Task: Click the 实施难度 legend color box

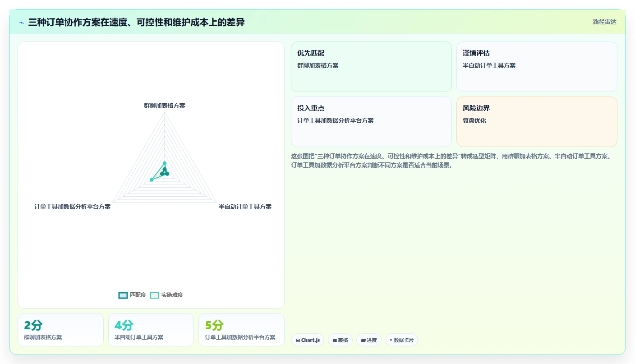Action: point(155,295)
